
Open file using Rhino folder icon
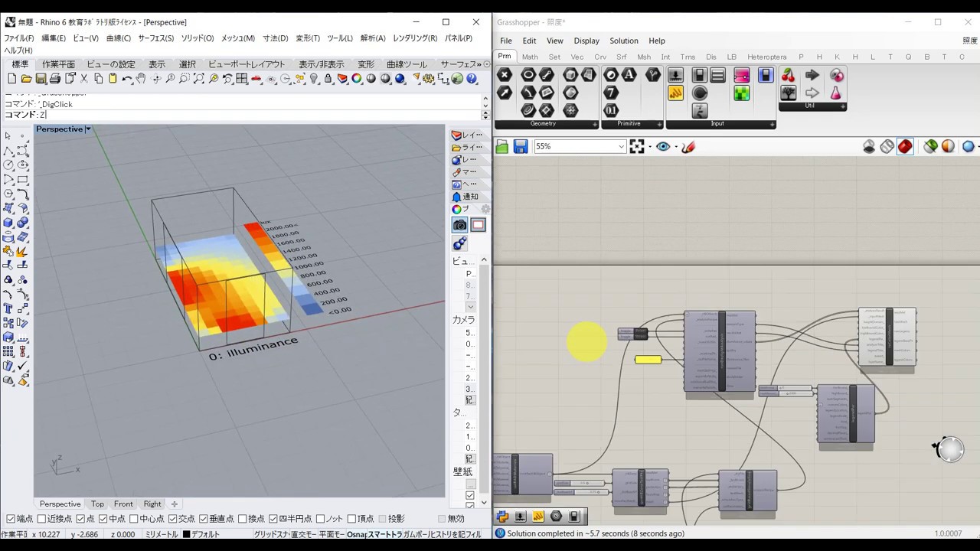point(26,79)
